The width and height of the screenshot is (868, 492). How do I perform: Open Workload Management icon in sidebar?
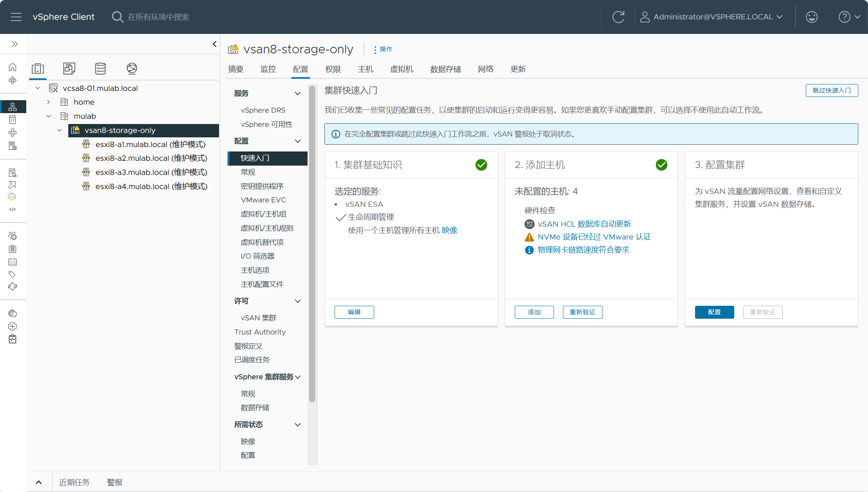click(x=13, y=132)
